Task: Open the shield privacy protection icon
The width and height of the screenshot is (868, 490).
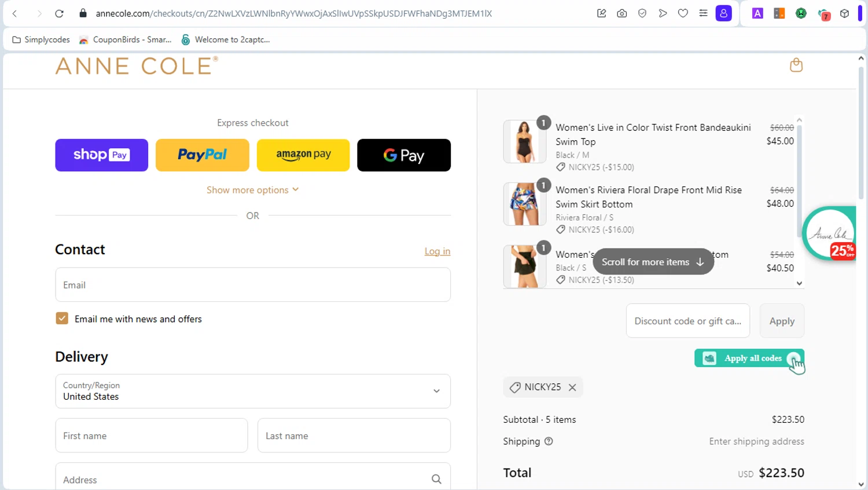Action: point(642,13)
